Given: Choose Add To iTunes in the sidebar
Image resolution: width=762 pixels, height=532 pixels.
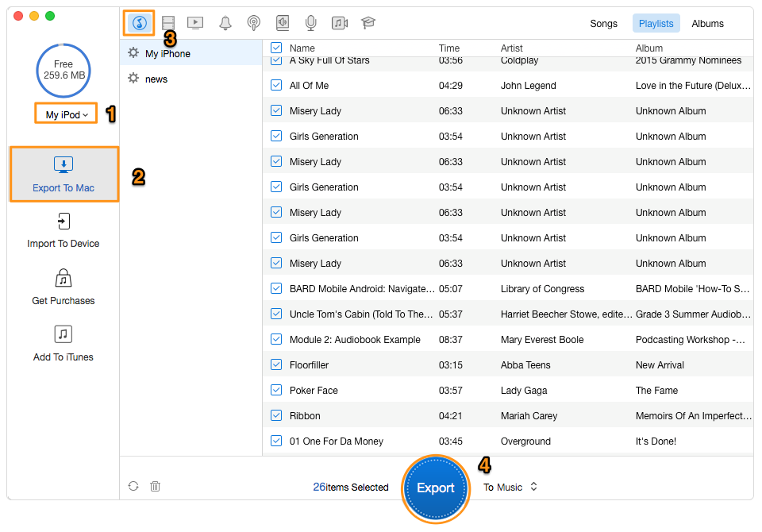Looking at the screenshot, I should click(63, 345).
